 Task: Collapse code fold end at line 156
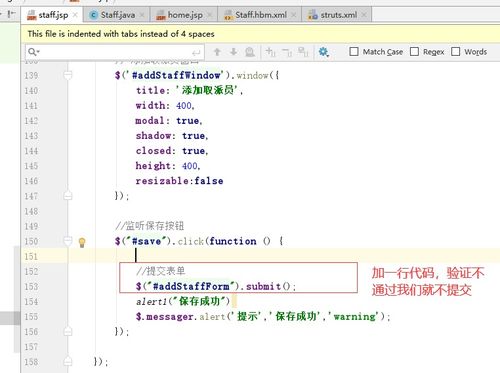tap(68, 331)
